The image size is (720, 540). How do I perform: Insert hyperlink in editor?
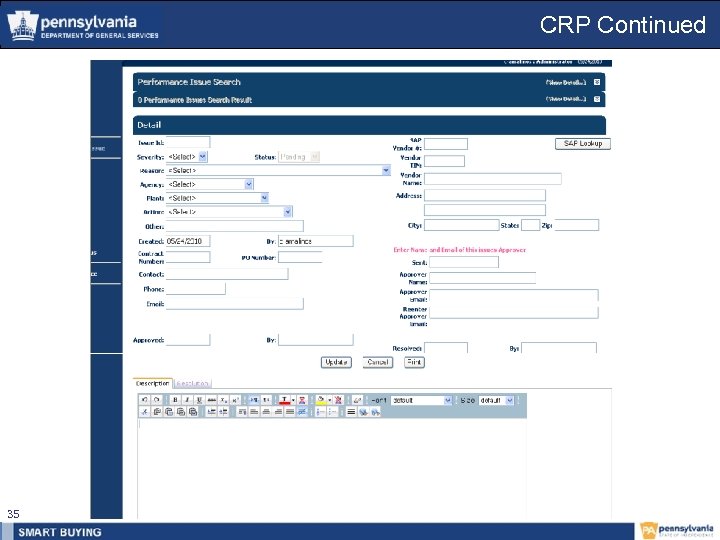(363, 412)
